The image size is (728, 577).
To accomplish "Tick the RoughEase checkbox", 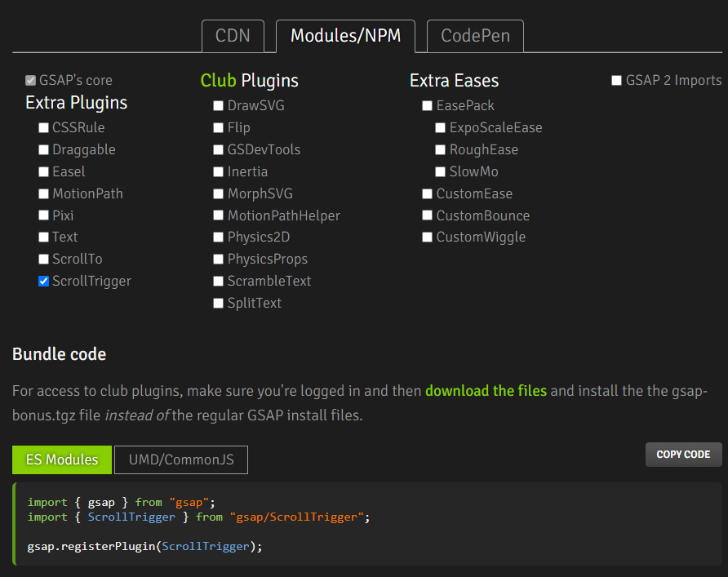I will pyautogui.click(x=441, y=150).
